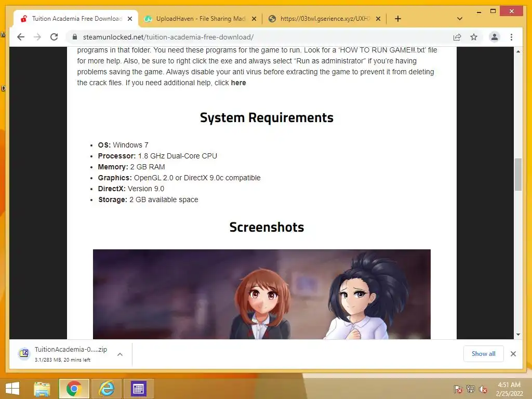Share this page using share icon

[x=457, y=37]
